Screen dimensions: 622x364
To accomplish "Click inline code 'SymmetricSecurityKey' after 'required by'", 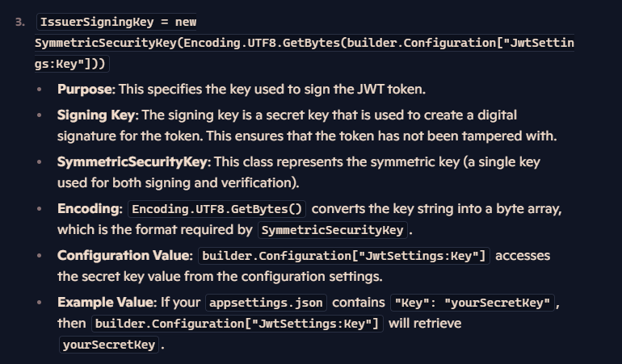I will (333, 230).
